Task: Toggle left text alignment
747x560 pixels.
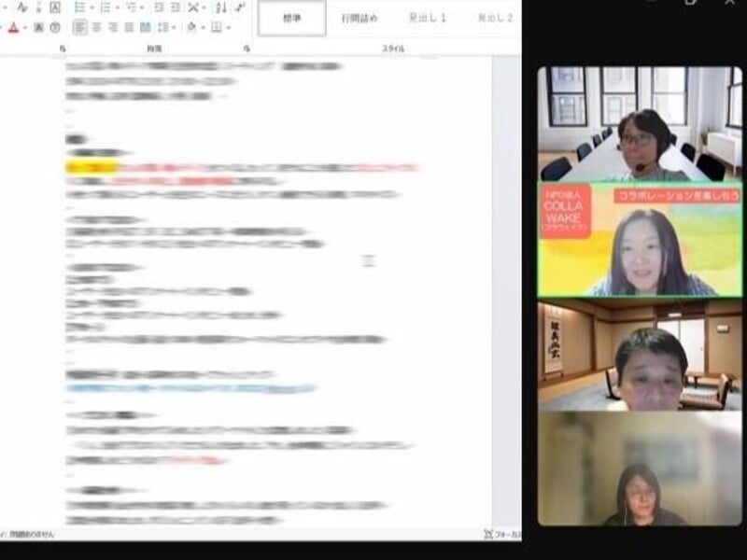Action: point(80,28)
